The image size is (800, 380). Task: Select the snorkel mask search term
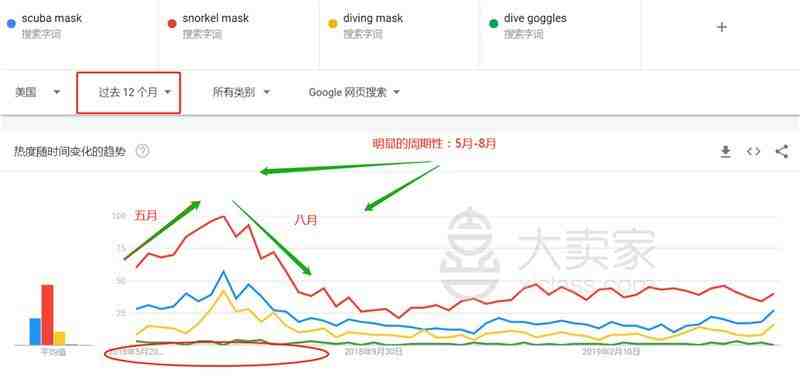coord(215,18)
